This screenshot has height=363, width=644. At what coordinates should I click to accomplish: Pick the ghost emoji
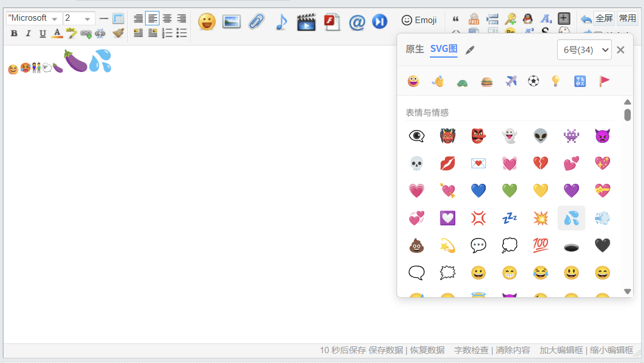point(509,136)
